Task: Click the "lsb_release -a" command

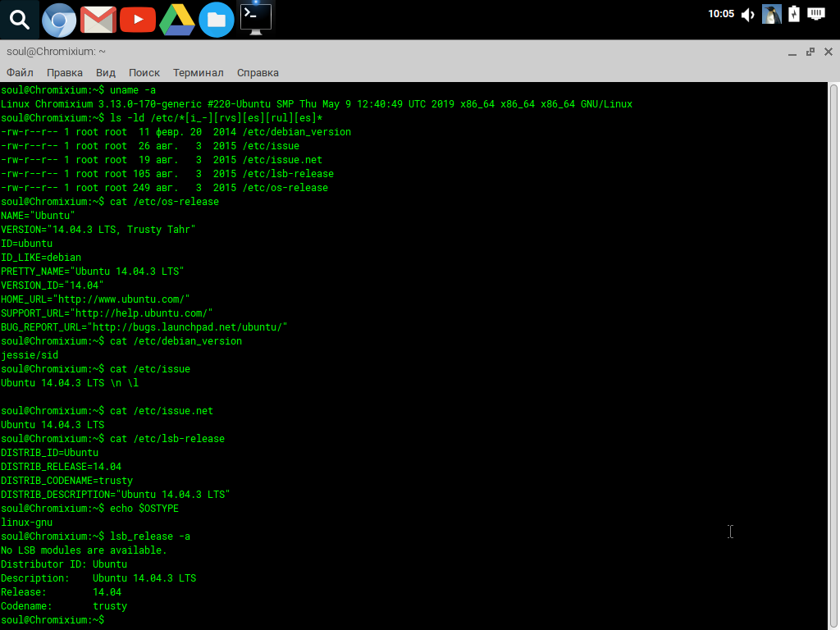Action: pos(150,536)
